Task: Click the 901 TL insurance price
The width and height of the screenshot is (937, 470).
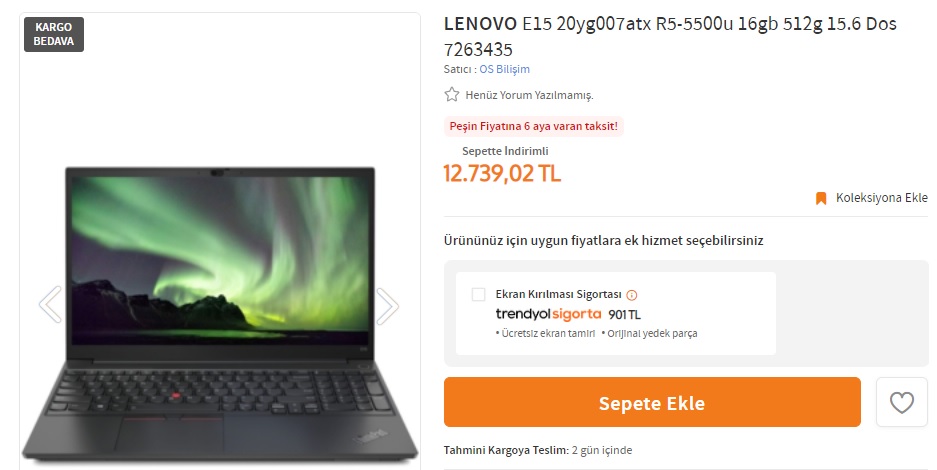Action: pos(624,315)
